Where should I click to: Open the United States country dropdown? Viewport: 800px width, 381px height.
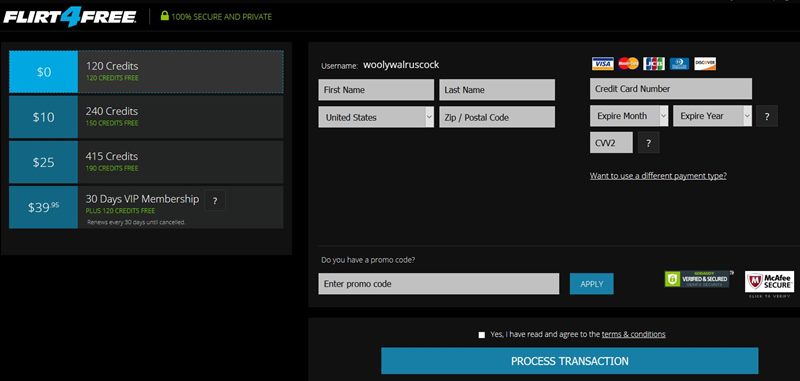tap(376, 117)
